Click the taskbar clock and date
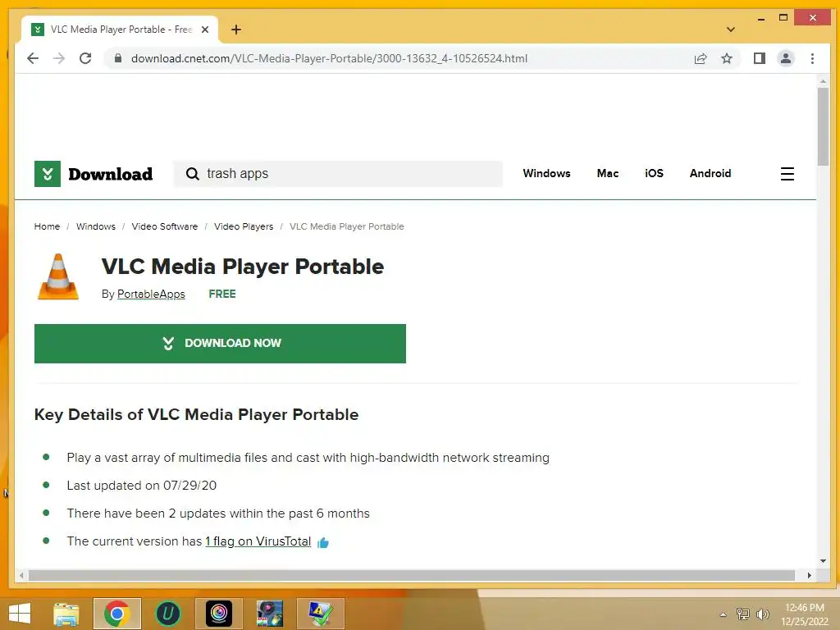The image size is (840, 630). point(805,614)
